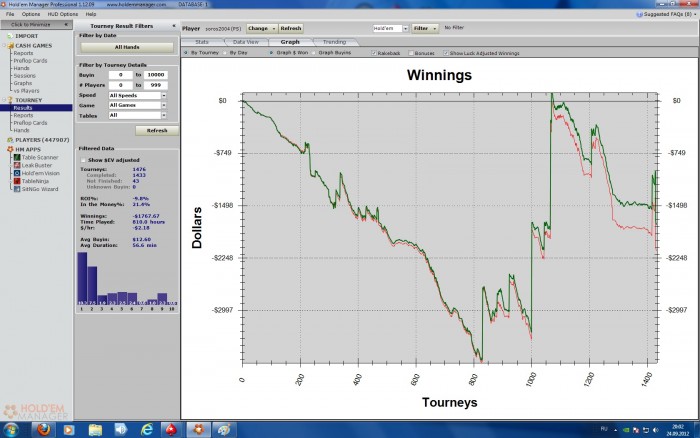
Task: Open Filter dropdown button
Action: pos(425,28)
